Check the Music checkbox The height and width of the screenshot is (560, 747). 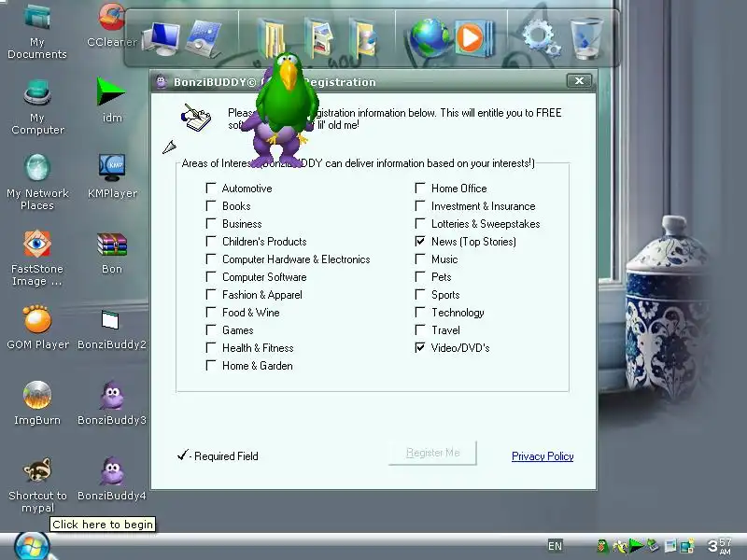click(x=419, y=259)
